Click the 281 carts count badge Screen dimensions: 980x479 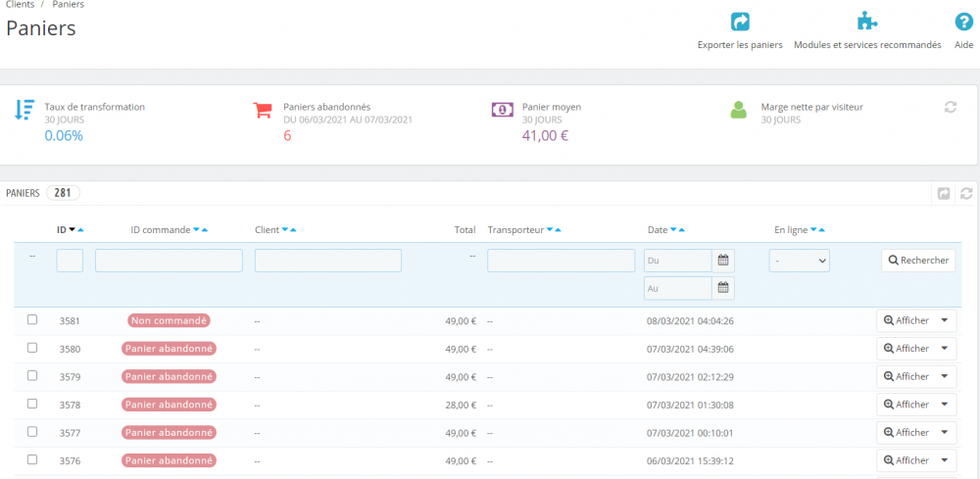click(x=63, y=193)
